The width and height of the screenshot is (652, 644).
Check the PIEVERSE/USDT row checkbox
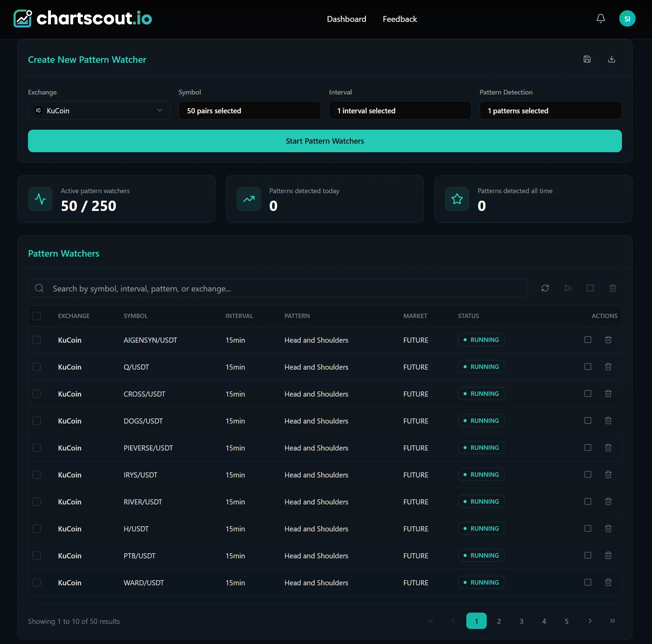[x=37, y=448]
